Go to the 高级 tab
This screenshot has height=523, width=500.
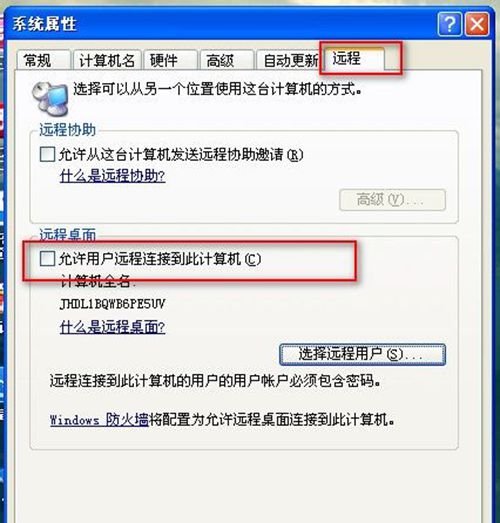[x=227, y=60]
